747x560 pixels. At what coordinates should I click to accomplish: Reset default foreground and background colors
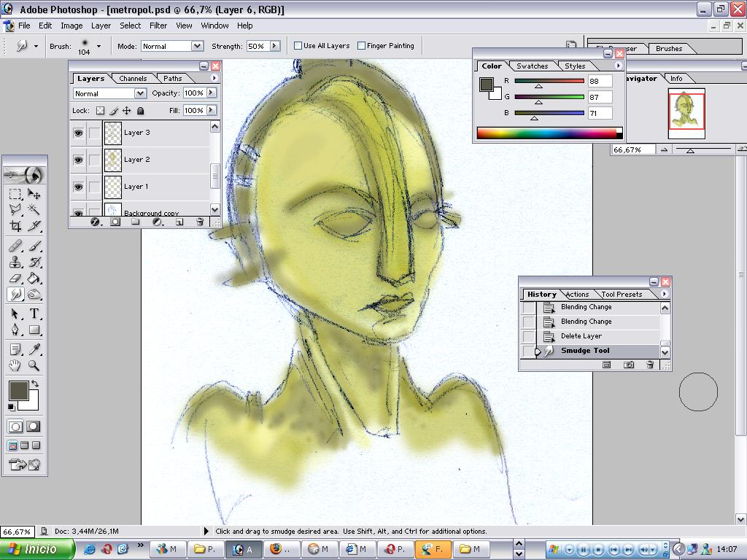point(11,407)
